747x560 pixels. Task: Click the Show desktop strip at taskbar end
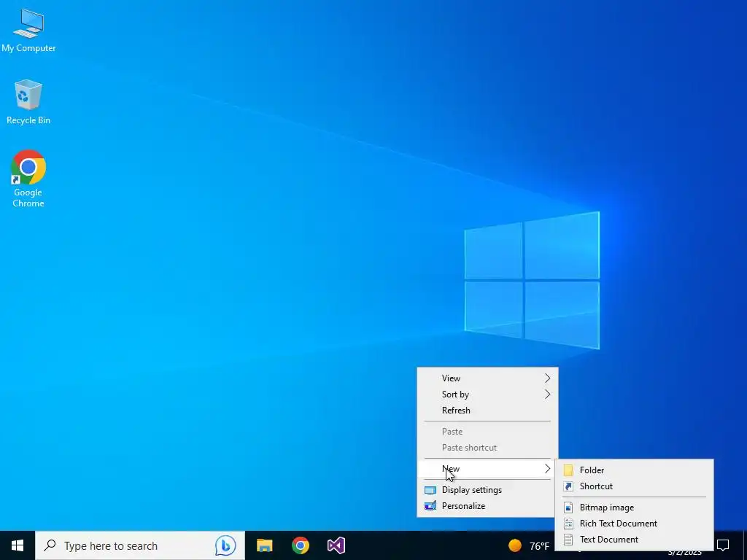click(x=745, y=545)
